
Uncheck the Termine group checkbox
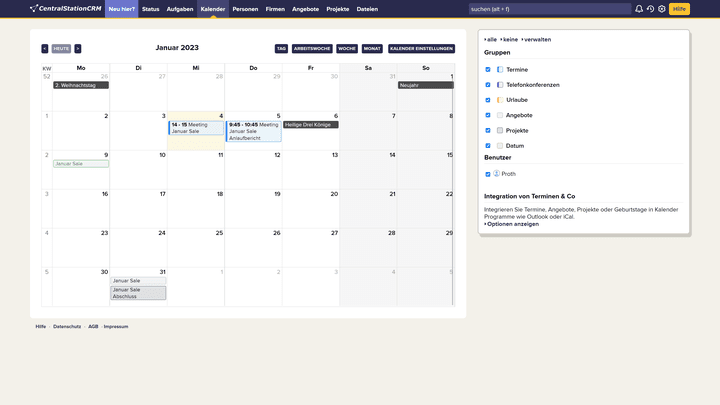pyautogui.click(x=488, y=70)
